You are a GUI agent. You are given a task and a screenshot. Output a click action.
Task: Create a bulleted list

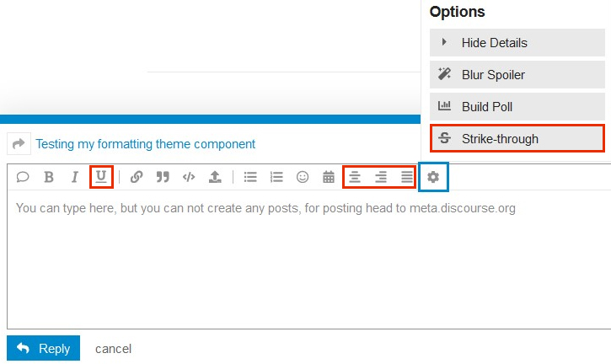250,177
